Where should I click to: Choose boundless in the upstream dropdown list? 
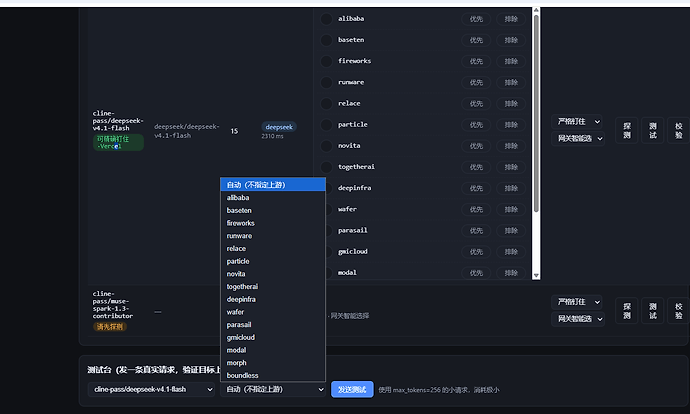click(x=273, y=375)
